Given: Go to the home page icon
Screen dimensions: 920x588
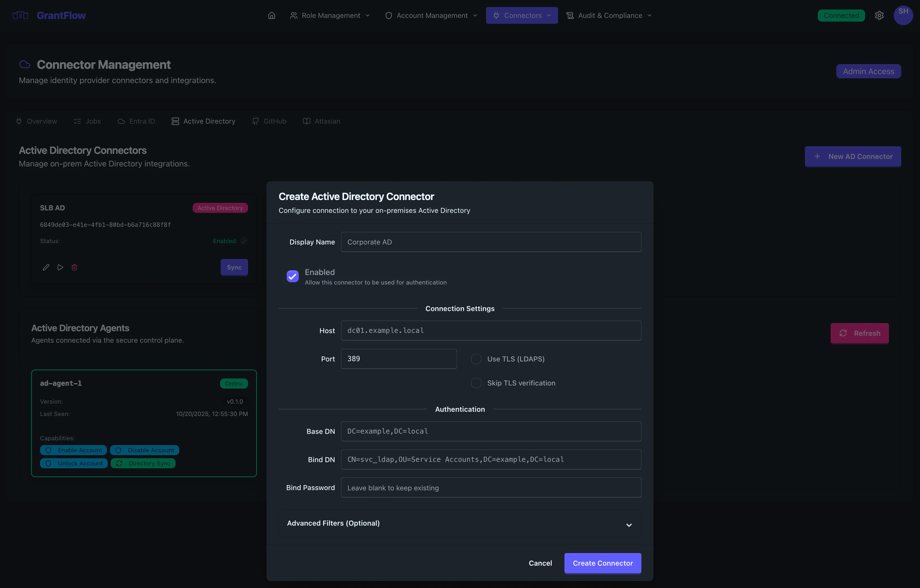Looking at the screenshot, I should [x=272, y=15].
